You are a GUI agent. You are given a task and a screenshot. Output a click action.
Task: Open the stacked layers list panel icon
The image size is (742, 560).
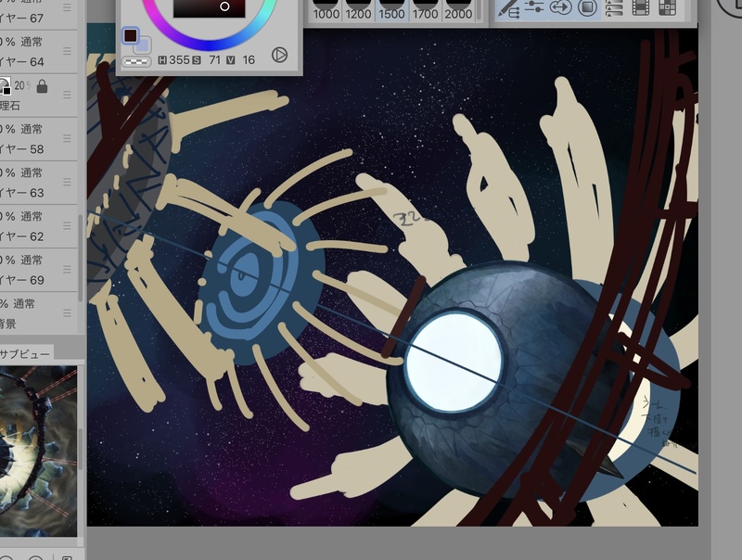[614, 7]
